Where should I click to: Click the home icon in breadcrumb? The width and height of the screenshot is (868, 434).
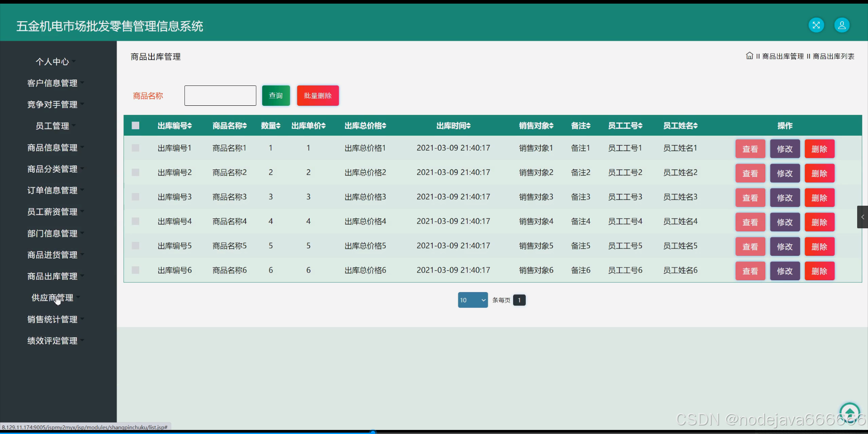pyautogui.click(x=749, y=56)
